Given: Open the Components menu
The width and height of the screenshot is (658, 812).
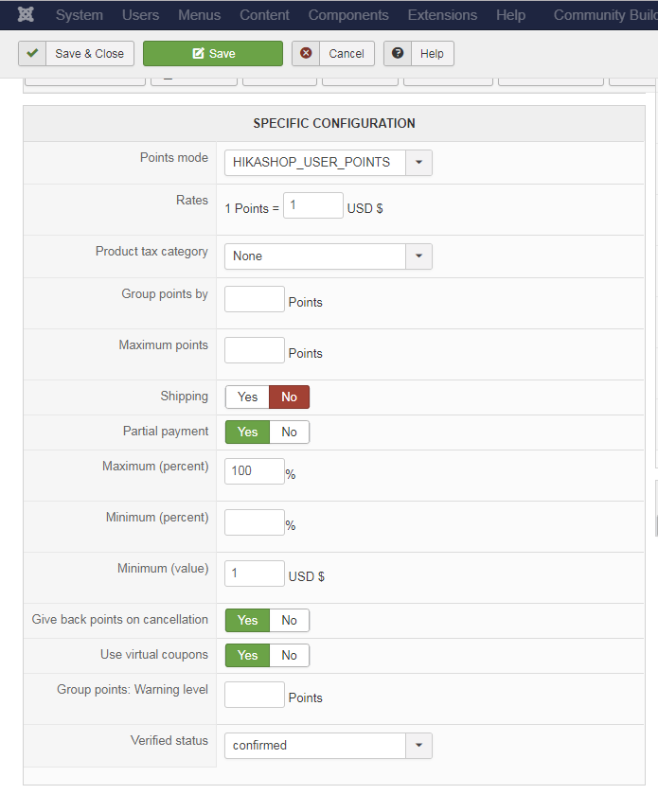Looking at the screenshot, I should tap(348, 15).
